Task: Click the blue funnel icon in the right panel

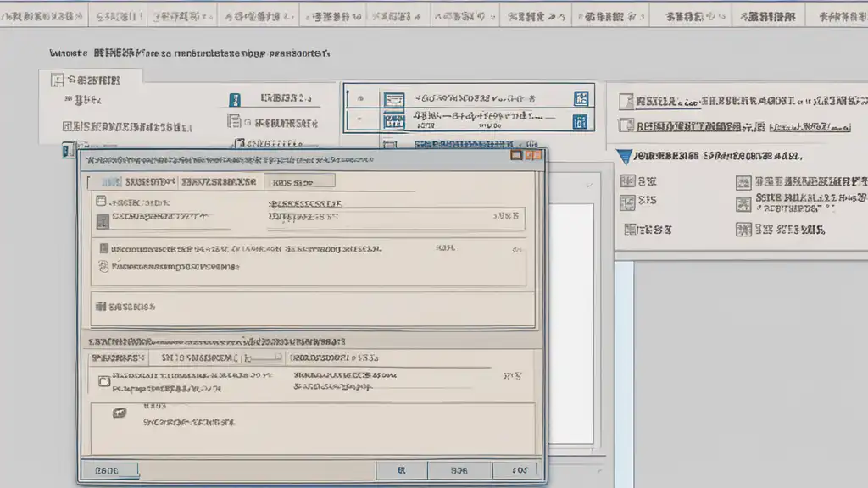Action: coord(624,157)
